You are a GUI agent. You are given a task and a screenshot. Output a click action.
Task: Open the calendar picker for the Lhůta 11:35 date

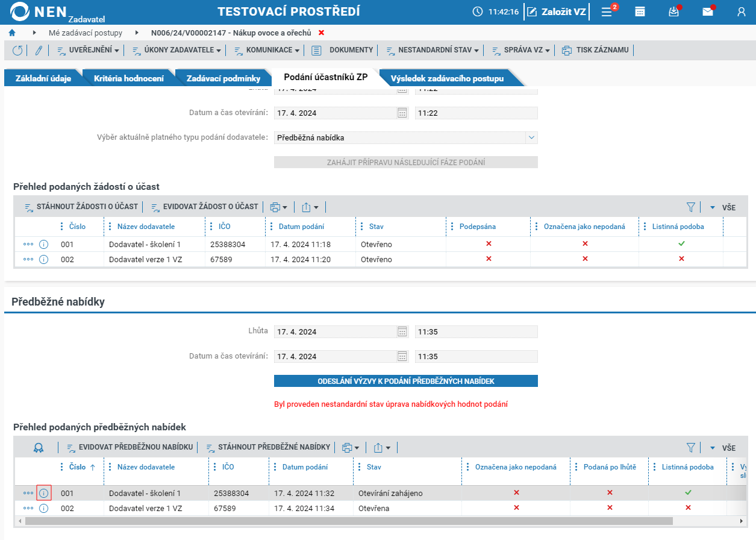coord(402,331)
